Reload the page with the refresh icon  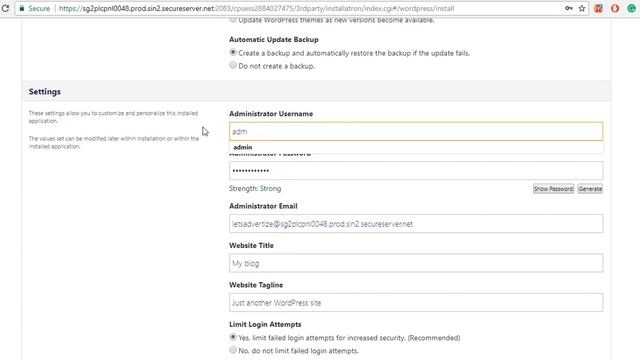click(5, 8)
